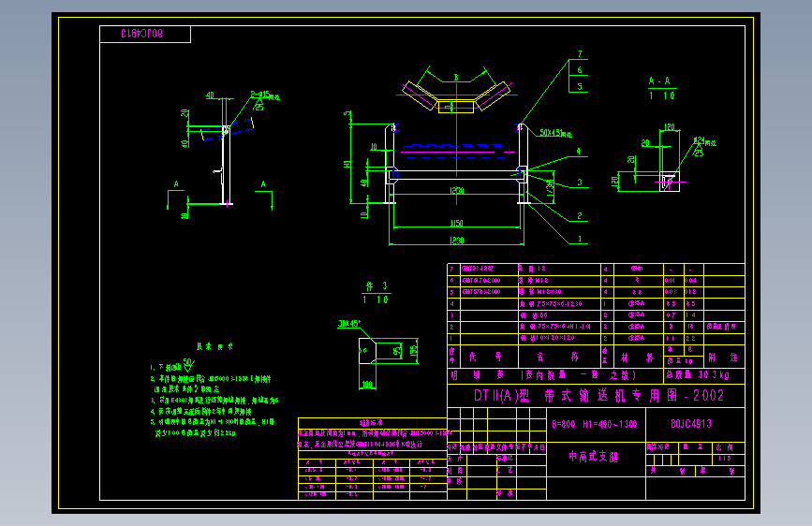
Task: Click part callout number 7 at leader end
Action: pyautogui.click(x=580, y=54)
